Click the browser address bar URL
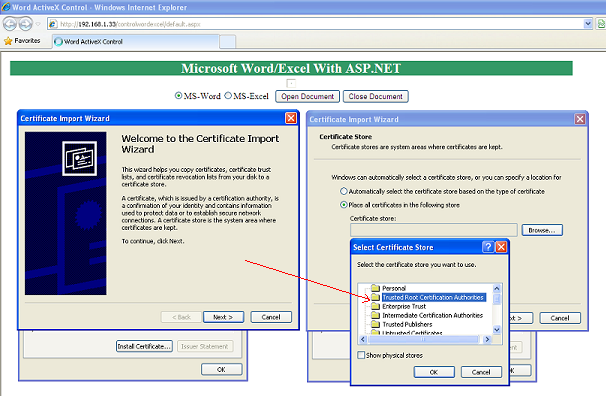 pos(130,24)
